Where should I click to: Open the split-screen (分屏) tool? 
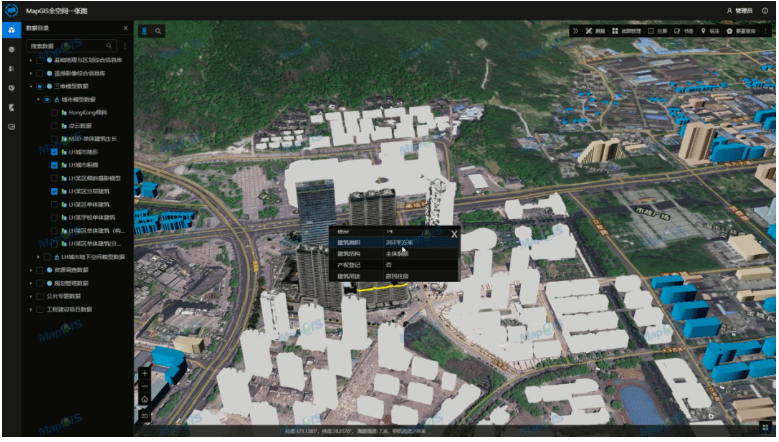point(658,31)
